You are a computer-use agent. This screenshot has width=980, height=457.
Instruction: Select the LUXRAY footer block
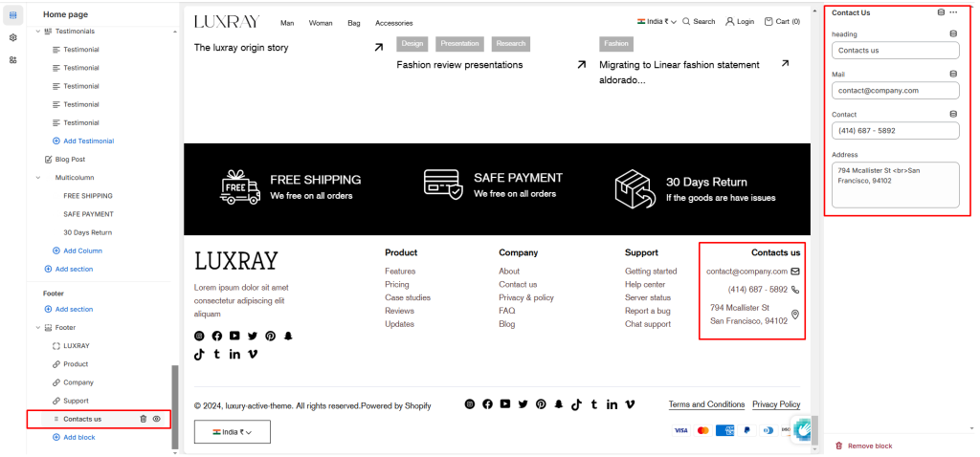click(77, 346)
